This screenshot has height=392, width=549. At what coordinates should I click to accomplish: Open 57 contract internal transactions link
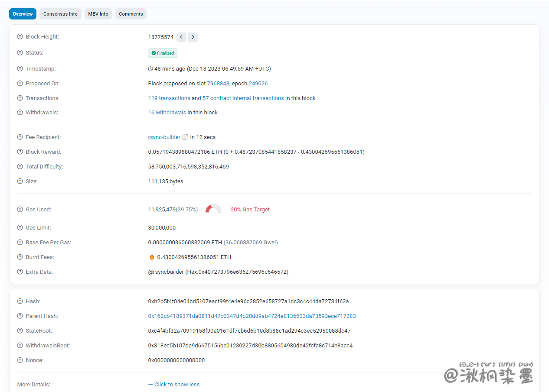[243, 98]
